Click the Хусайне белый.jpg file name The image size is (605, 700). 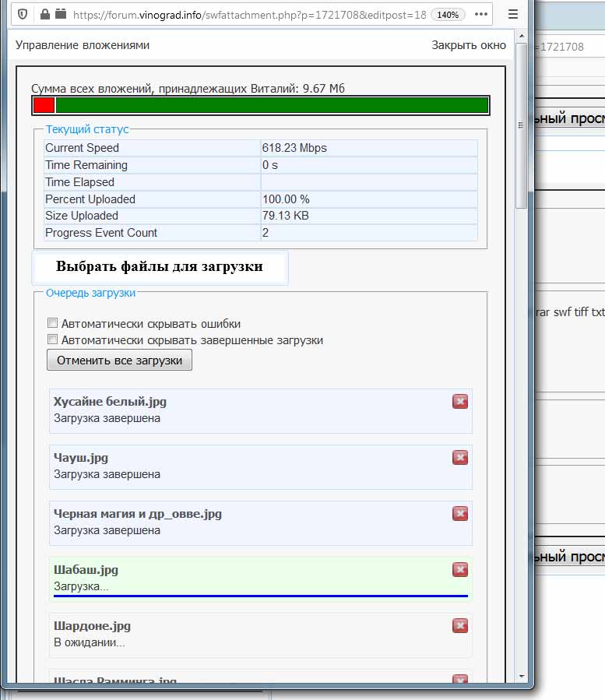pyautogui.click(x=110, y=402)
